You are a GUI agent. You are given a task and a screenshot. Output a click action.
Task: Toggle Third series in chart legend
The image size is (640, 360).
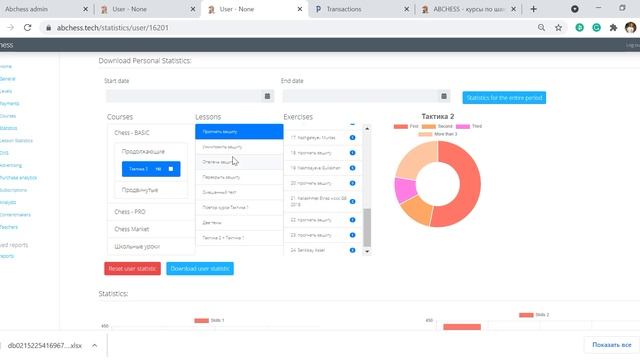(469, 127)
